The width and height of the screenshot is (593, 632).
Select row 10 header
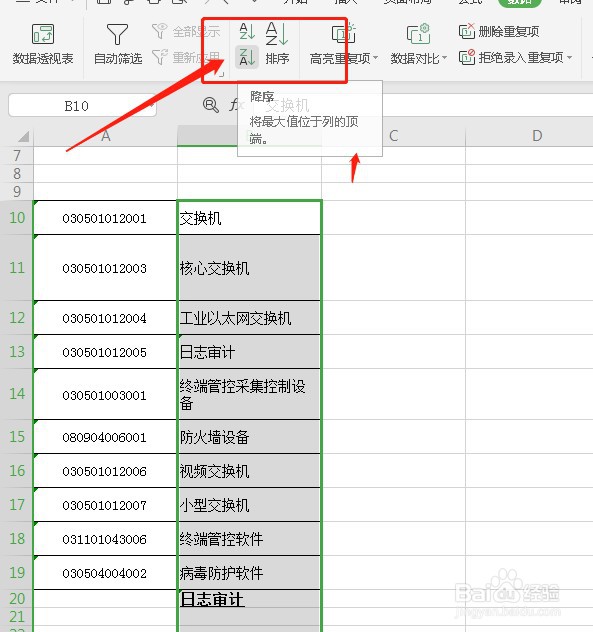point(17,218)
